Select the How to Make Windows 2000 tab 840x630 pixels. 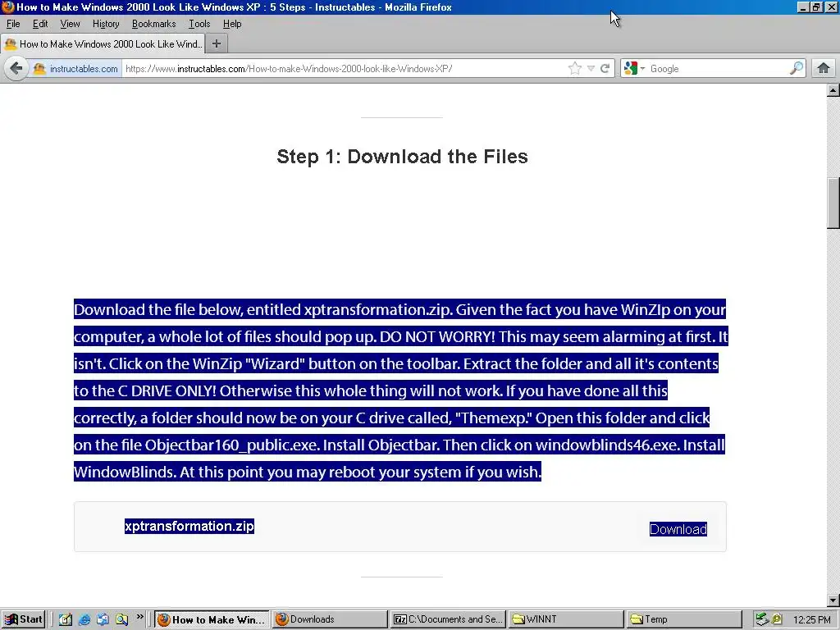point(103,44)
